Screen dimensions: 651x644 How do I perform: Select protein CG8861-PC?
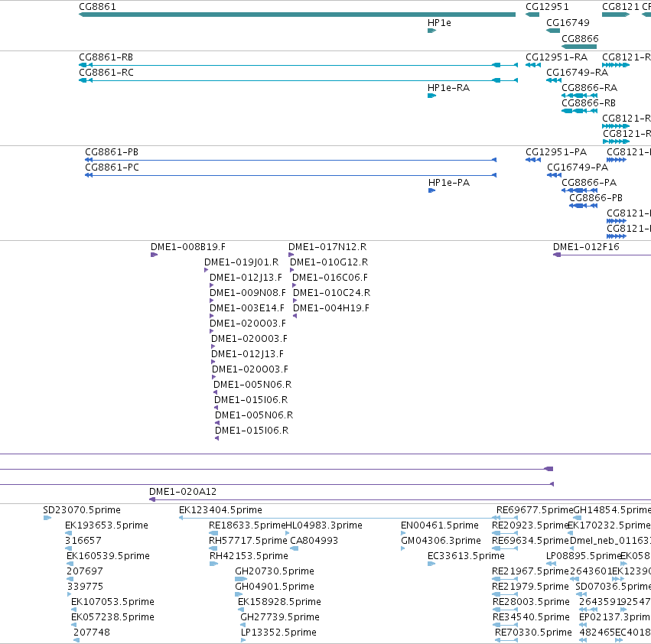(x=291, y=175)
